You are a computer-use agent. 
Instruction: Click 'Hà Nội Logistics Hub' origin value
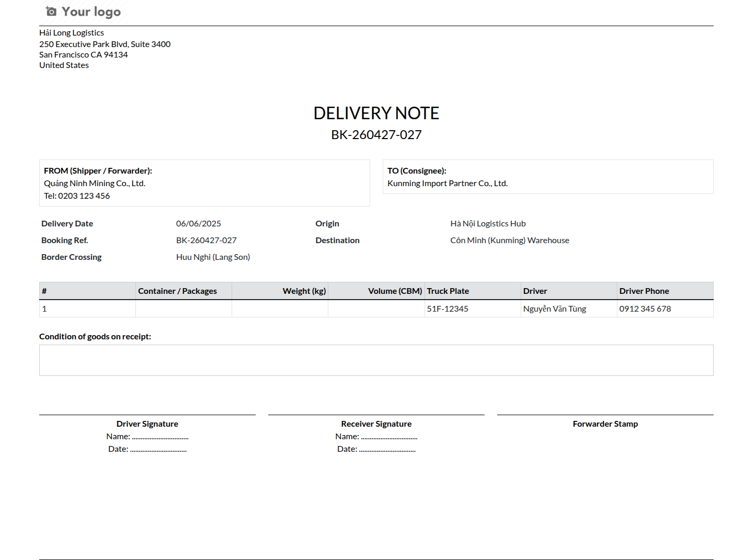pyautogui.click(x=488, y=223)
